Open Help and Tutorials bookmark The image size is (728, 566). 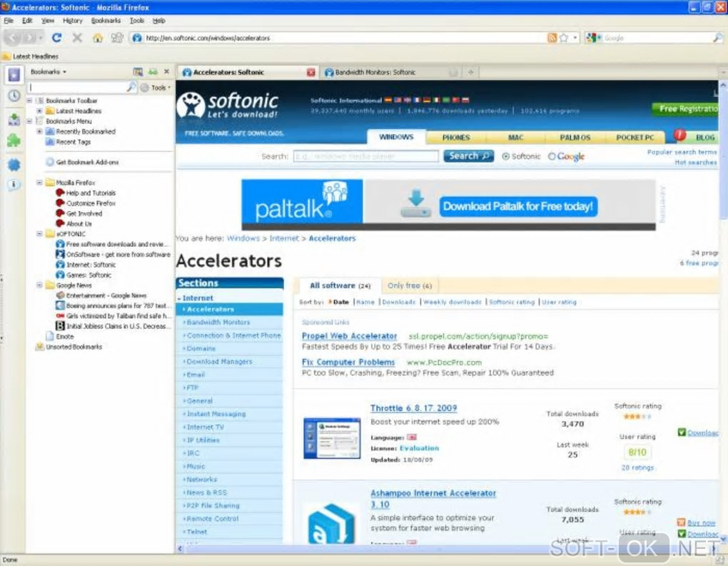(x=86, y=193)
